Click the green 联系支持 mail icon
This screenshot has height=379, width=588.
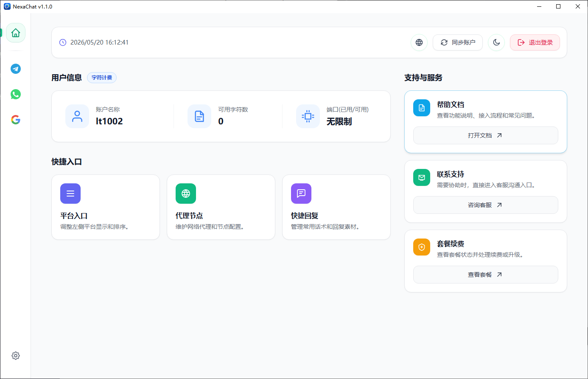tap(422, 177)
